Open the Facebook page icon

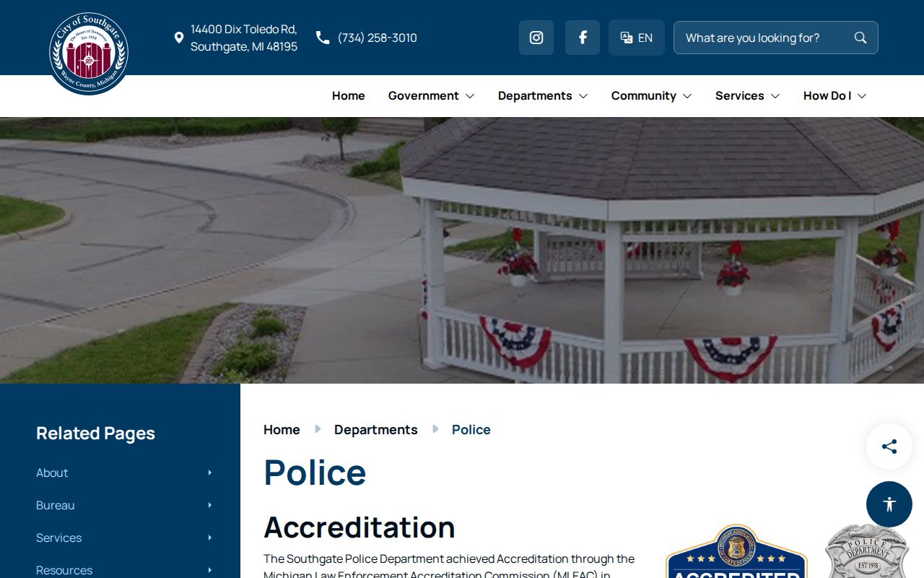click(583, 38)
